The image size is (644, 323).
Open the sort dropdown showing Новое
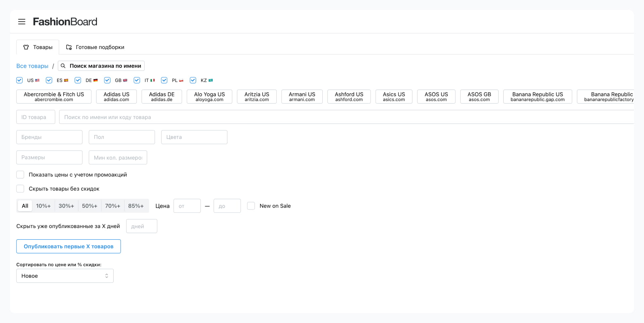click(65, 276)
